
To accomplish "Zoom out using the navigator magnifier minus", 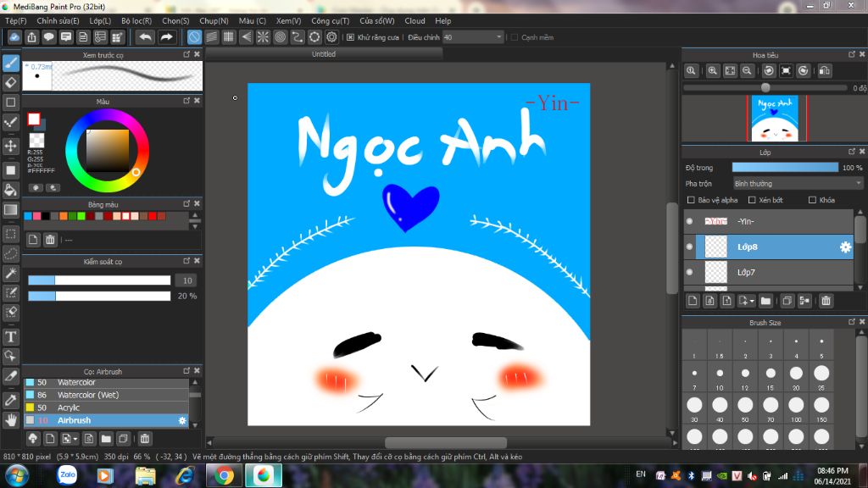I will [x=747, y=71].
